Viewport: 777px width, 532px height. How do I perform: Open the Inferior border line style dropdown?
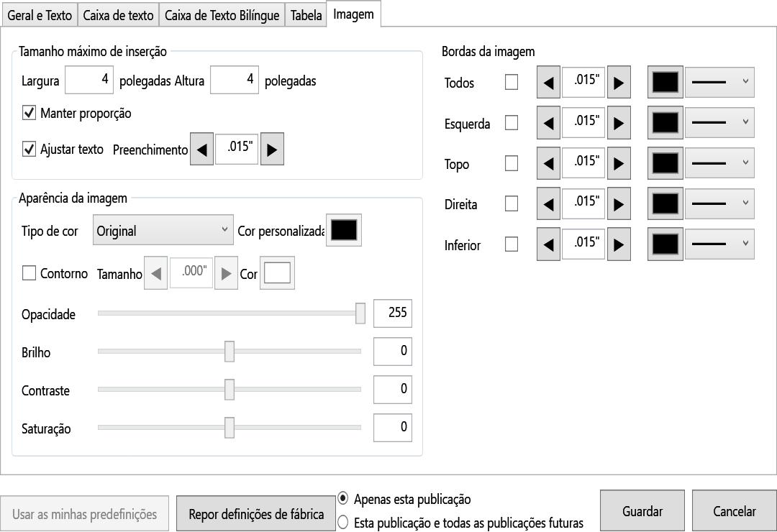pos(719,244)
